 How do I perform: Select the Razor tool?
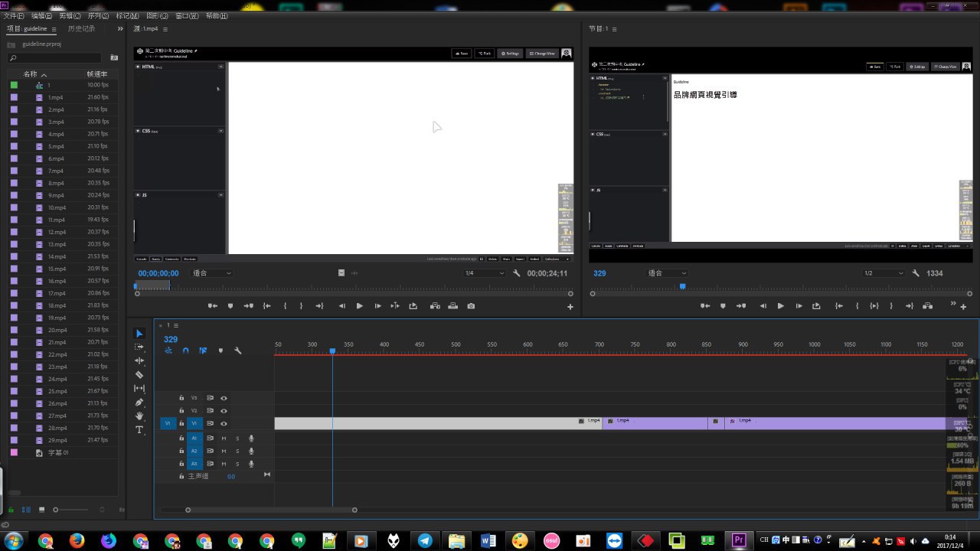[x=139, y=375]
